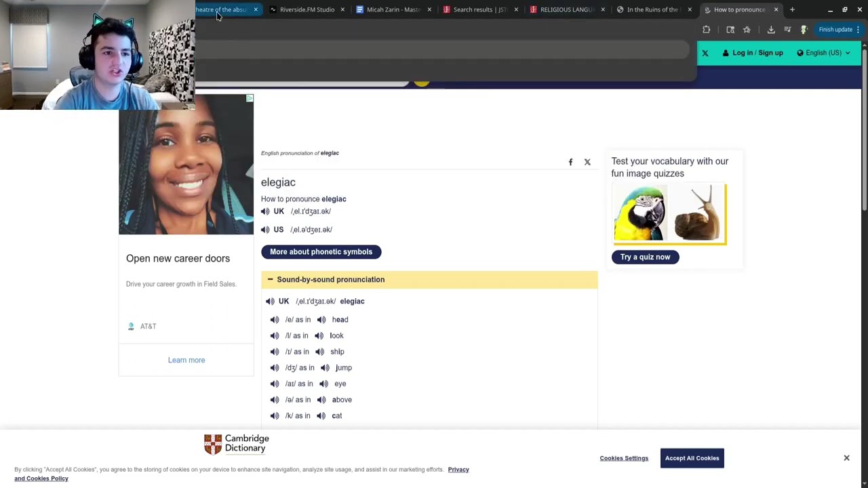Screen dimensions: 868x488
Task: Play the /ə/ sound audio
Action: 275,400
